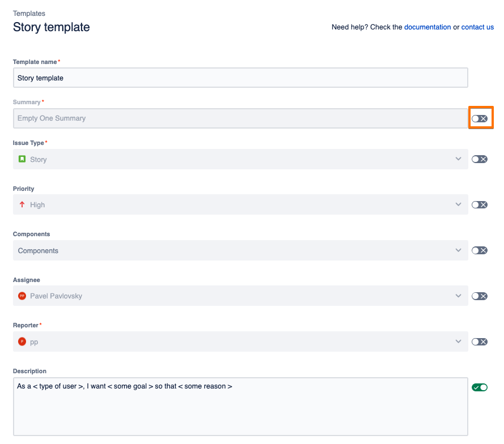This screenshot has width=504, height=444.
Task: Enable the Assignee field toggle
Action: 480,296
